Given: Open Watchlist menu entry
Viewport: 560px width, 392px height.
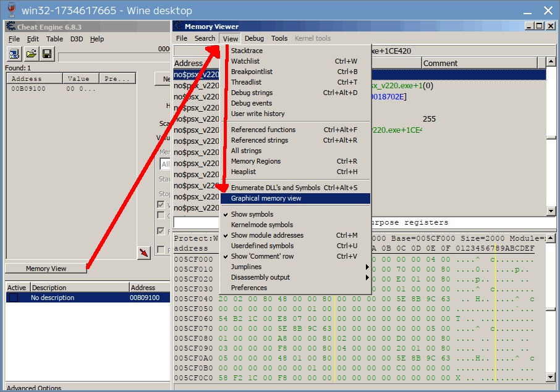Looking at the screenshot, I should pyautogui.click(x=295, y=61).
